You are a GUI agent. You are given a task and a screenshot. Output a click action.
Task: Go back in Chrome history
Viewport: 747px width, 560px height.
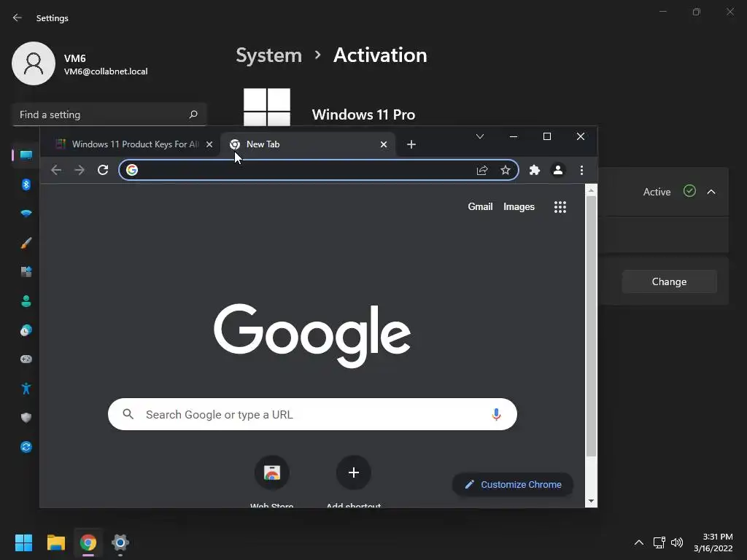(x=56, y=170)
